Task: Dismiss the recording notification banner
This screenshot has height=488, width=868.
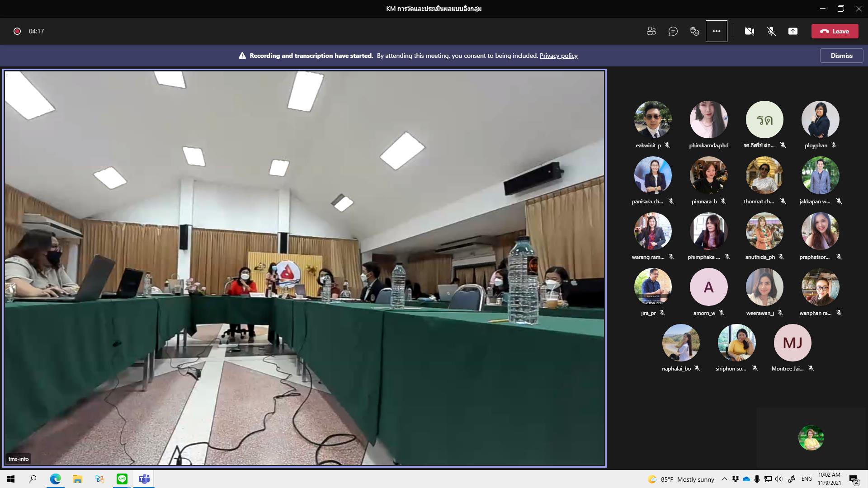Action: pos(841,56)
